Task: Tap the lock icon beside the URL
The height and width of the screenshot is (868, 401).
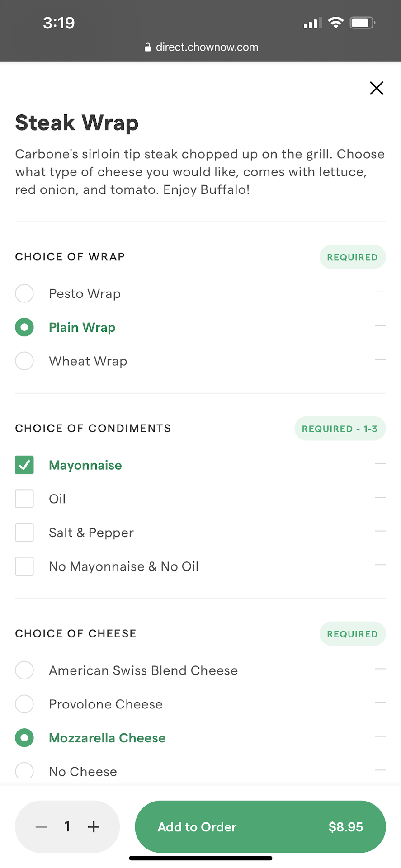Action: coord(147,47)
